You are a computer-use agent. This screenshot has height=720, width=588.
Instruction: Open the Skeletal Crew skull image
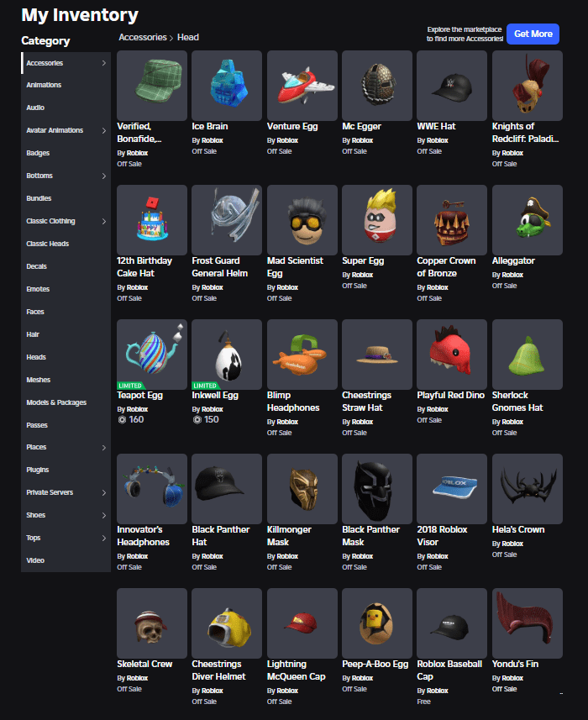point(152,623)
